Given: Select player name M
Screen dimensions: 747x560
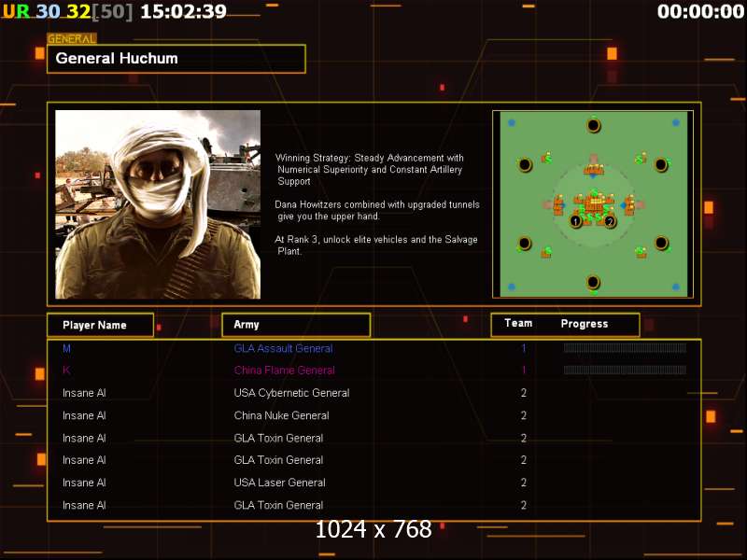Looking at the screenshot, I should 66,348.
